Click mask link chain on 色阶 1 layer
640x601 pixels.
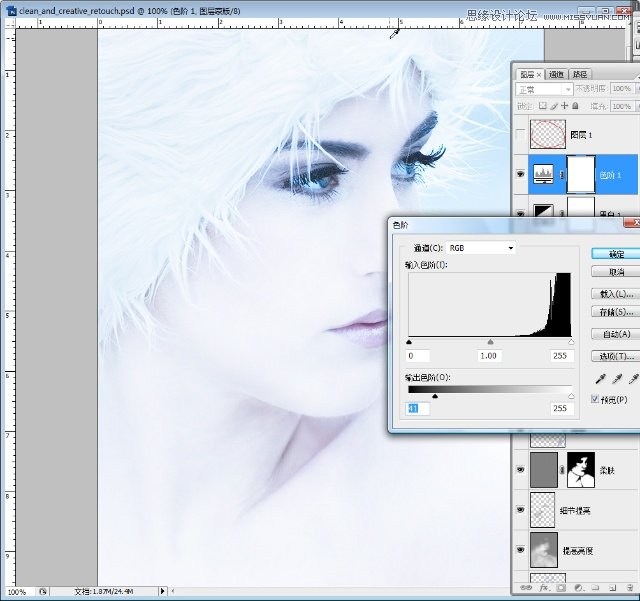(x=562, y=175)
